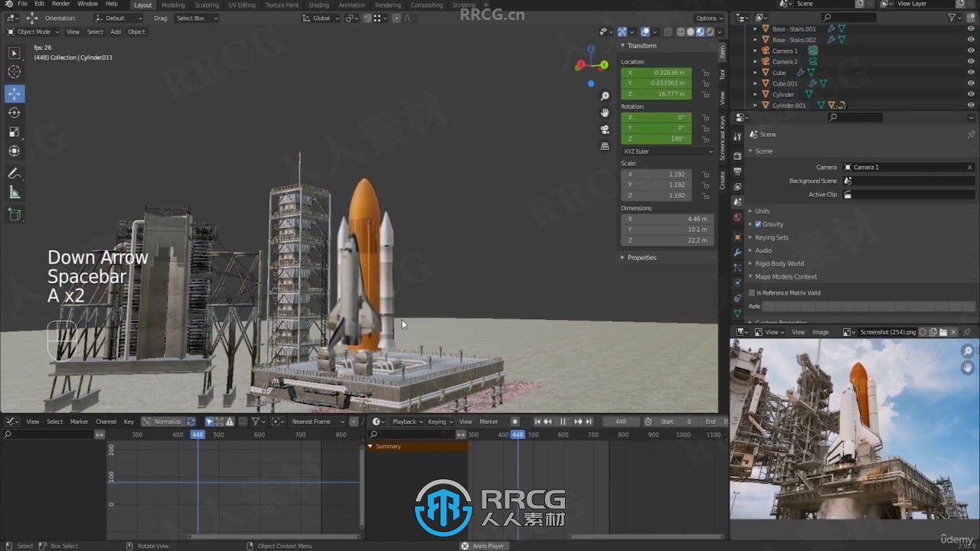980x551 pixels.
Task: Open the File menu
Action: [21, 4]
